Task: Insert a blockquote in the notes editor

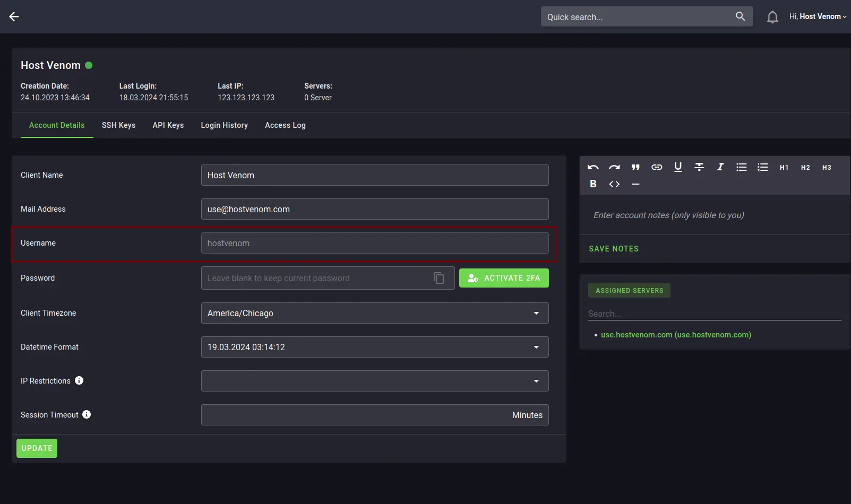Action: click(x=635, y=167)
